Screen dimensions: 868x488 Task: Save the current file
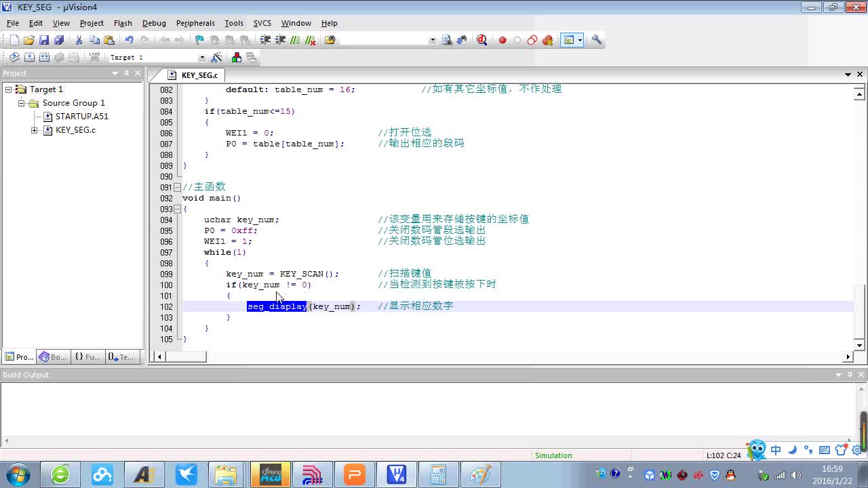[44, 40]
